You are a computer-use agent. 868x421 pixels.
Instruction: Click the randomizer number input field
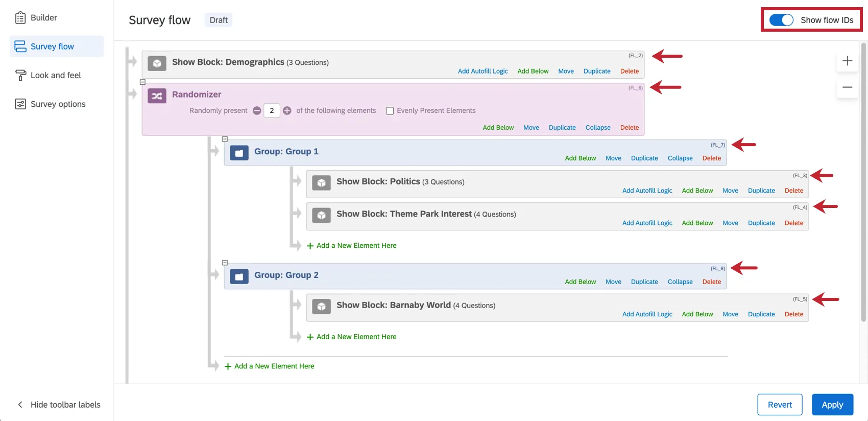click(272, 110)
